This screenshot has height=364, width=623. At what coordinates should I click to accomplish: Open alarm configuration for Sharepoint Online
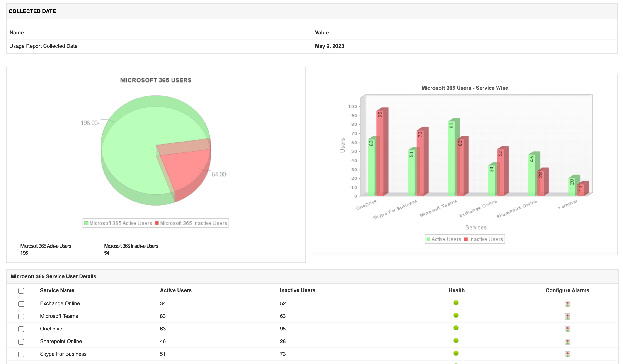567,342
